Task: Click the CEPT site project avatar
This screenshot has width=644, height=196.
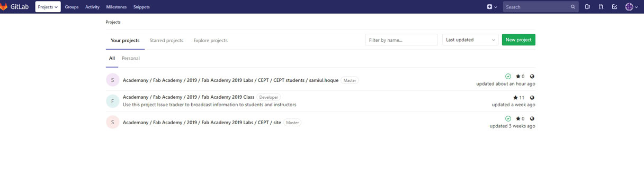Action: (x=112, y=122)
